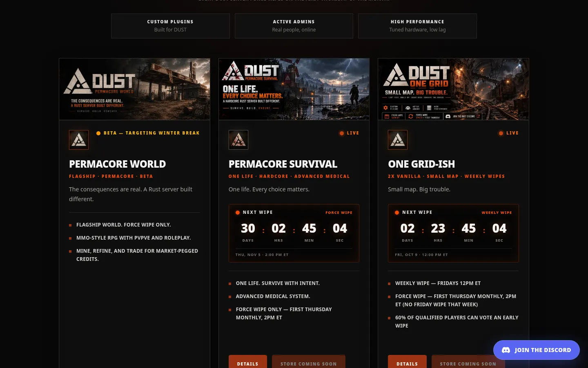Click the Permacore World logo icon
Screen dimensions: 588x368
(x=79, y=140)
